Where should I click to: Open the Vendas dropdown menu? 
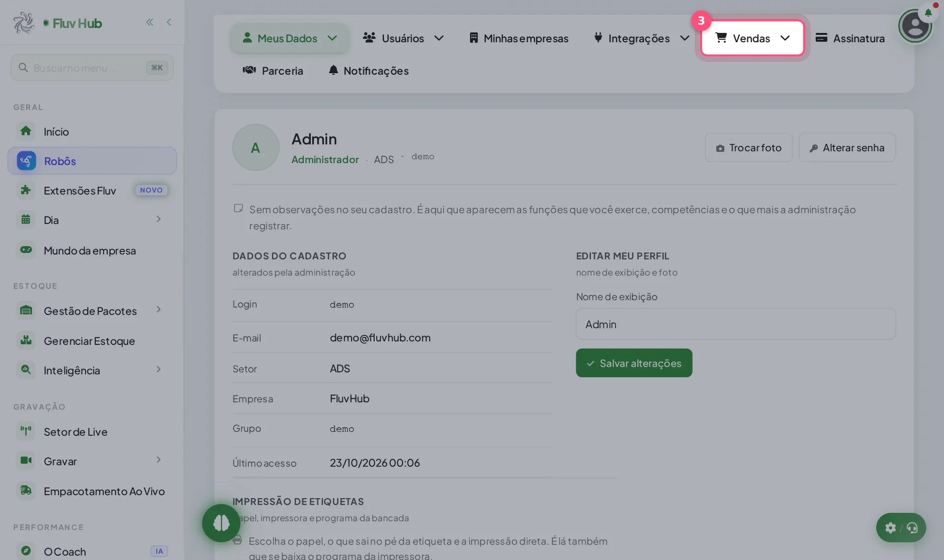point(752,38)
